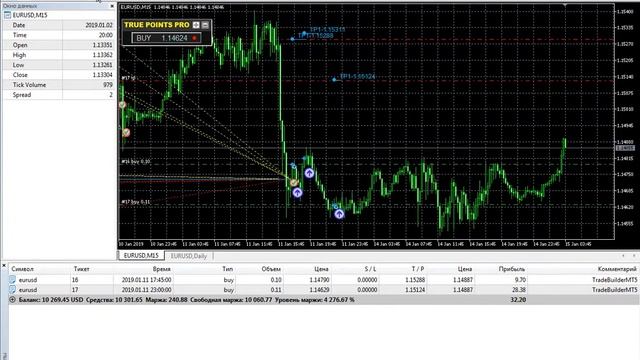Click the circle icon beside the balance line

pos(12,300)
